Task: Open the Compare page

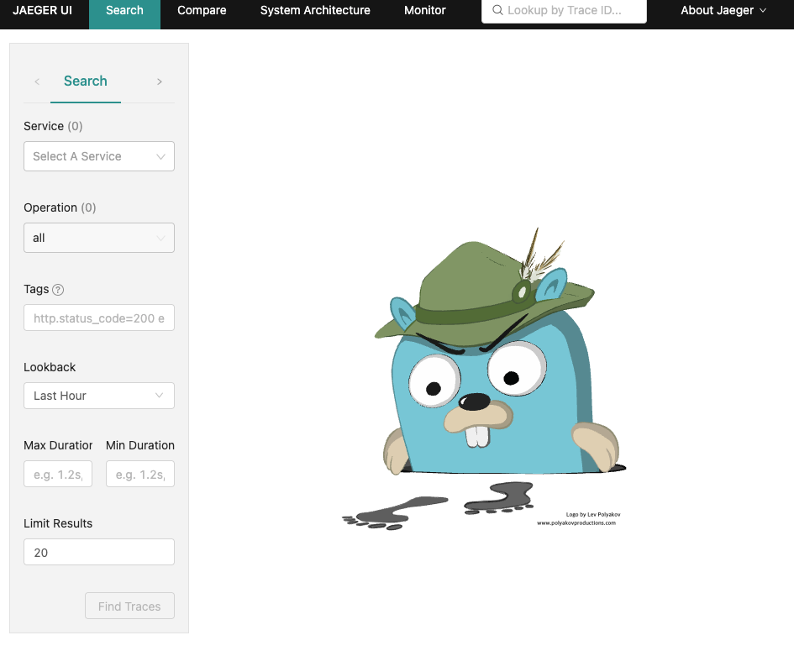Action: tap(202, 10)
